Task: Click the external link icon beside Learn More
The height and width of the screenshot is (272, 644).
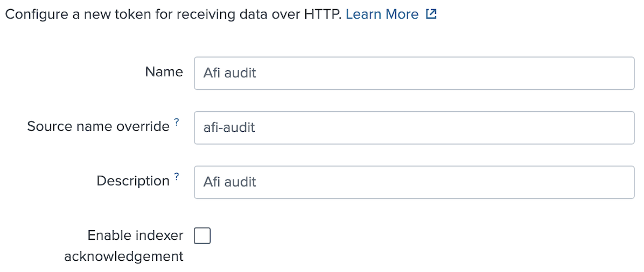Action: [x=431, y=15]
